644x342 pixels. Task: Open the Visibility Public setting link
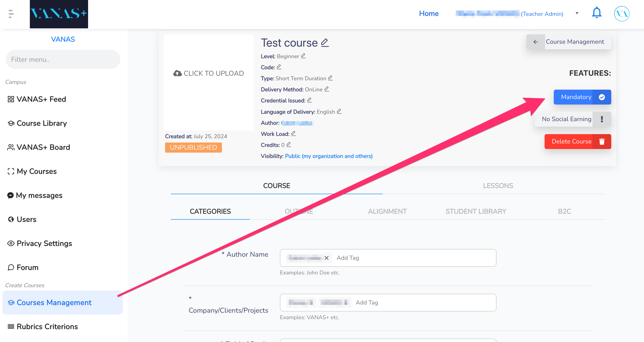[328, 156]
